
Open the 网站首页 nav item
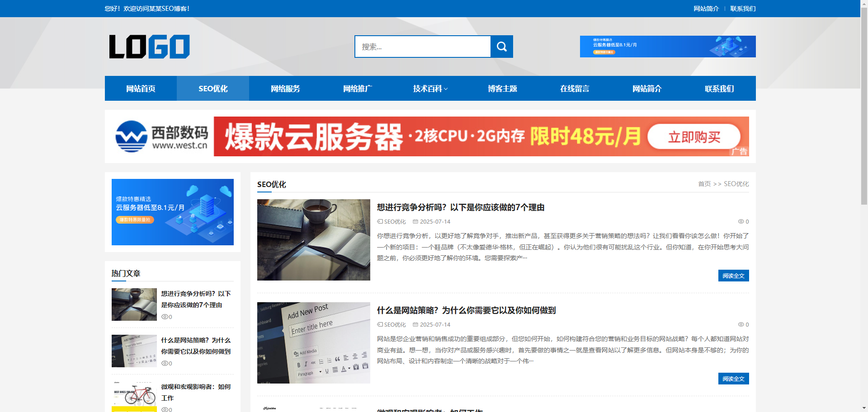141,89
